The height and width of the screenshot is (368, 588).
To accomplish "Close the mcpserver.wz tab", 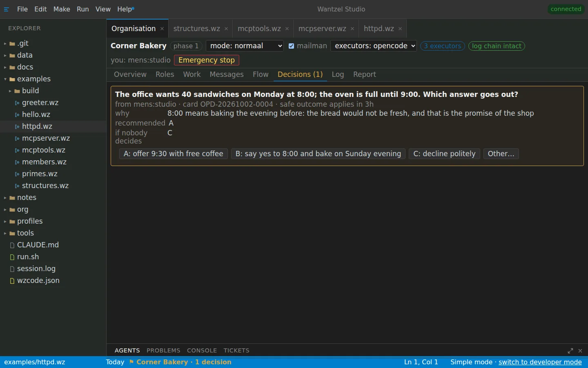I will 352,29.
